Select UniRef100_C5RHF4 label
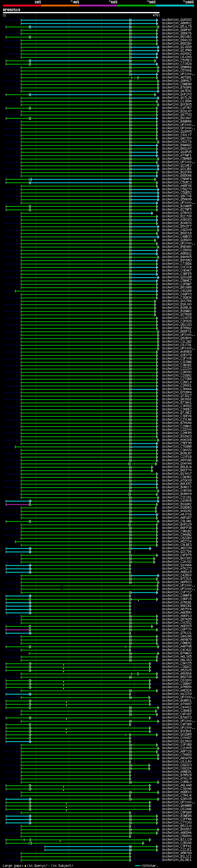 click(177, 179)
